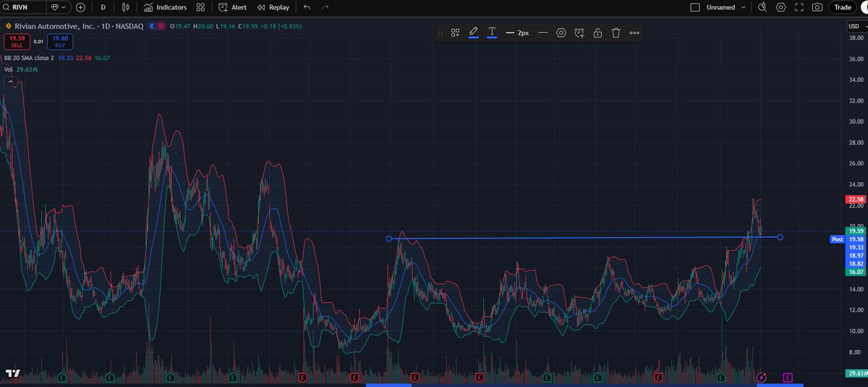Open the D interval selector
This screenshot has width=868, height=387.
click(x=103, y=7)
